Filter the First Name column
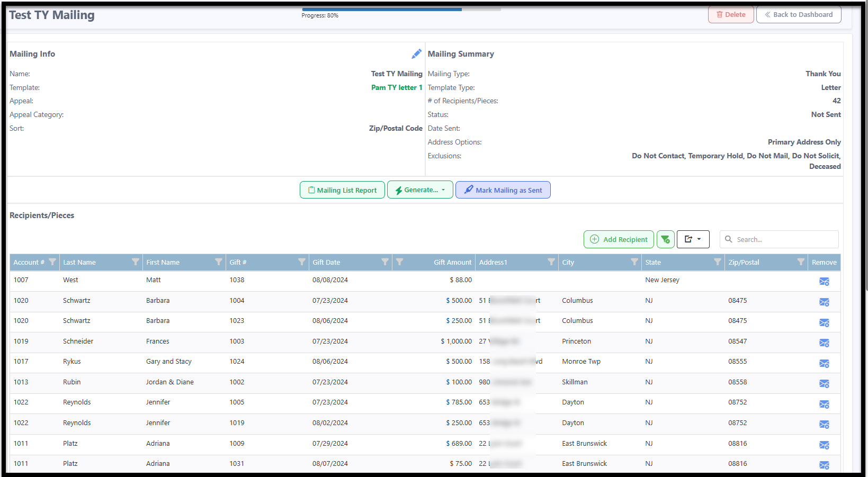The height and width of the screenshot is (477, 868). pyautogui.click(x=219, y=262)
